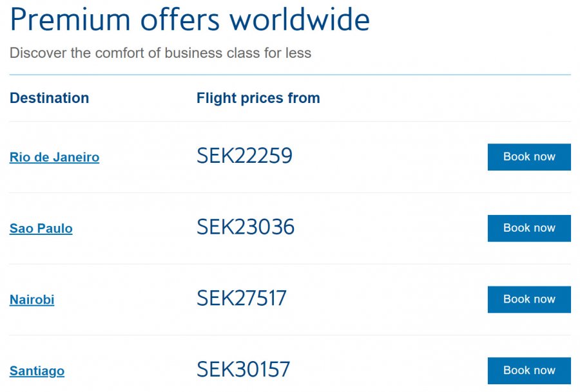Image resolution: width=580 pixels, height=392 pixels.
Task: Click the SEK23036 price text
Action: [246, 227]
